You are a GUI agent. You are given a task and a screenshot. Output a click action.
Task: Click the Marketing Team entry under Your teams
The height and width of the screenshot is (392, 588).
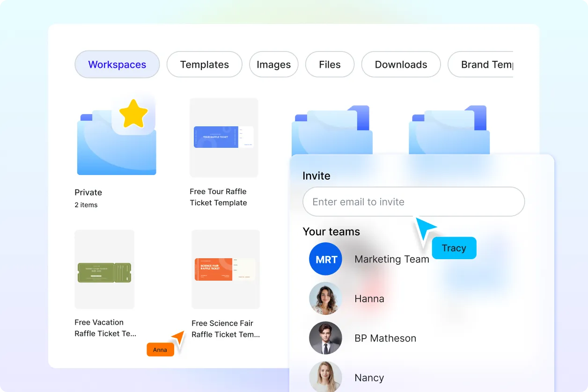(x=392, y=259)
